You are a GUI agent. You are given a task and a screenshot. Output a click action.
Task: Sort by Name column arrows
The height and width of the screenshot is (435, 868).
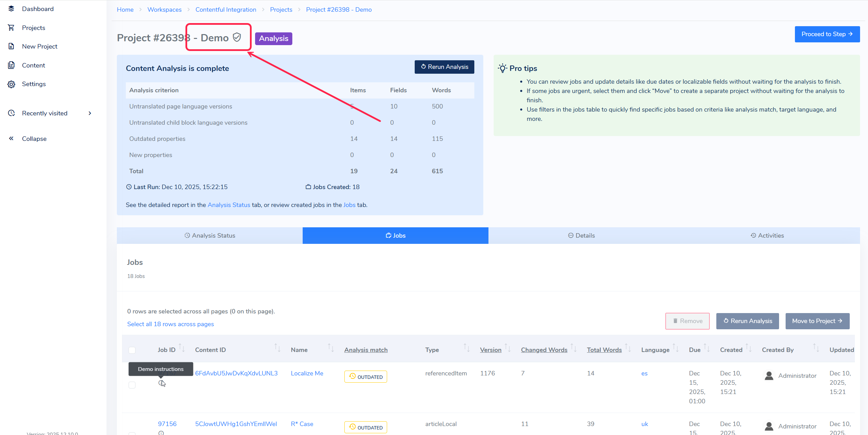coord(331,348)
